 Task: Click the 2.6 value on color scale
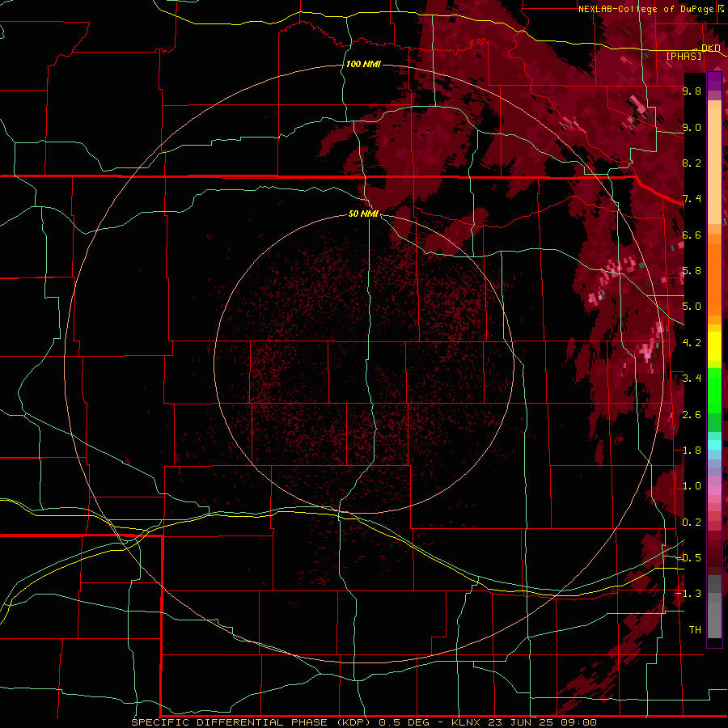coord(692,415)
